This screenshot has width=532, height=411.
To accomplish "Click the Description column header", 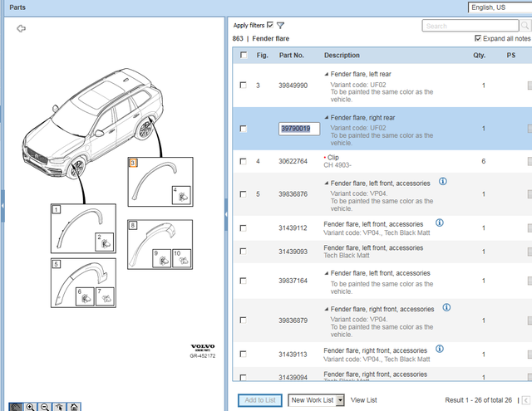I will coord(342,56).
